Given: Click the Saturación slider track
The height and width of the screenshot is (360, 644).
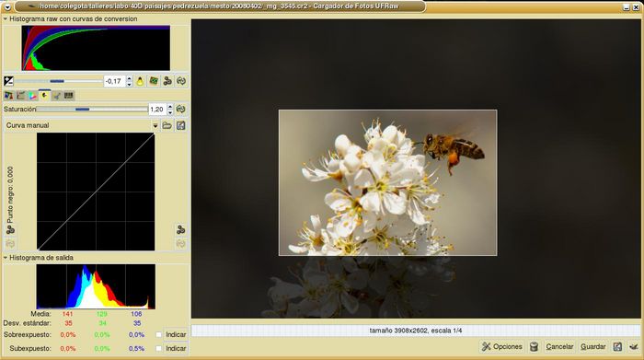Looking at the screenshot, I should (92, 109).
